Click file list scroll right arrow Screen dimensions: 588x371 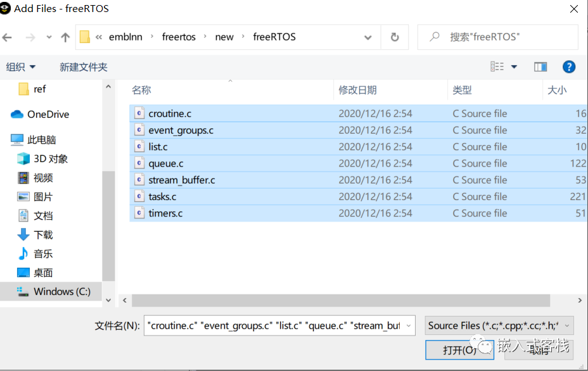click(x=580, y=300)
